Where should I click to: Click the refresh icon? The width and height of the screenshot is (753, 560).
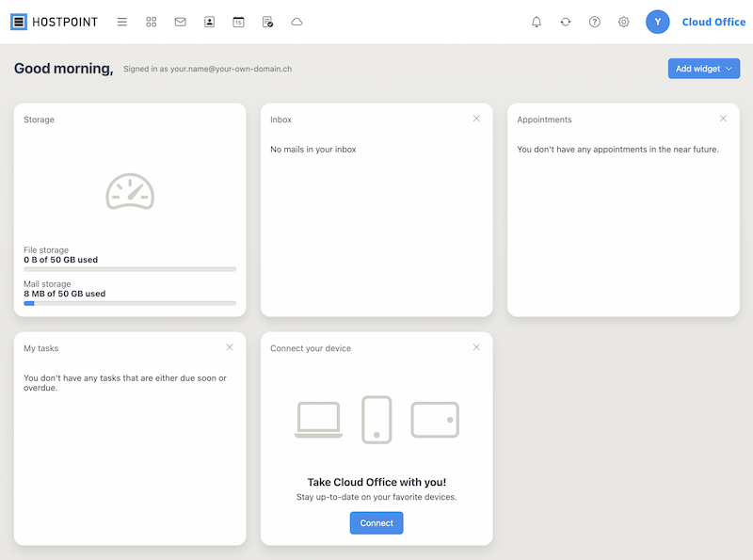tap(566, 22)
